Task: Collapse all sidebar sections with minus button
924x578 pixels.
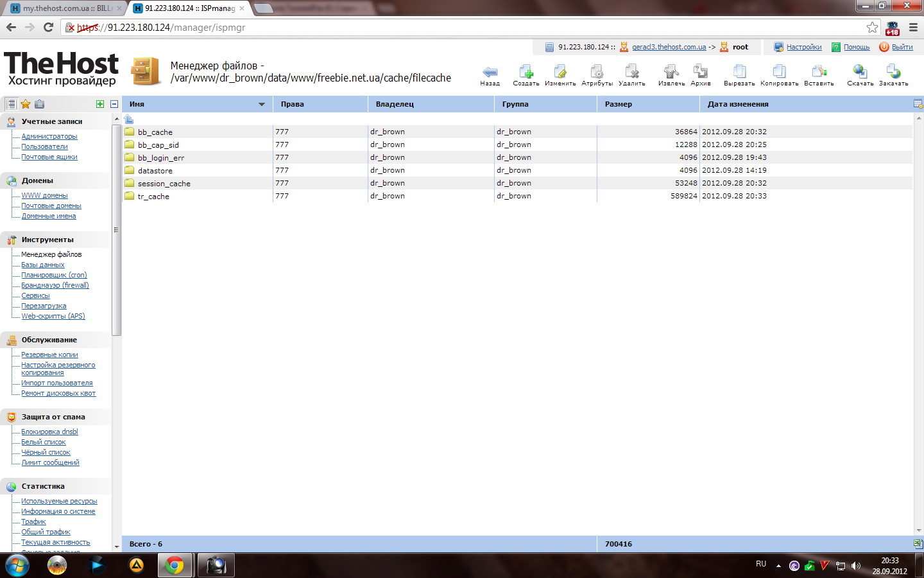Action: click(x=114, y=104)
